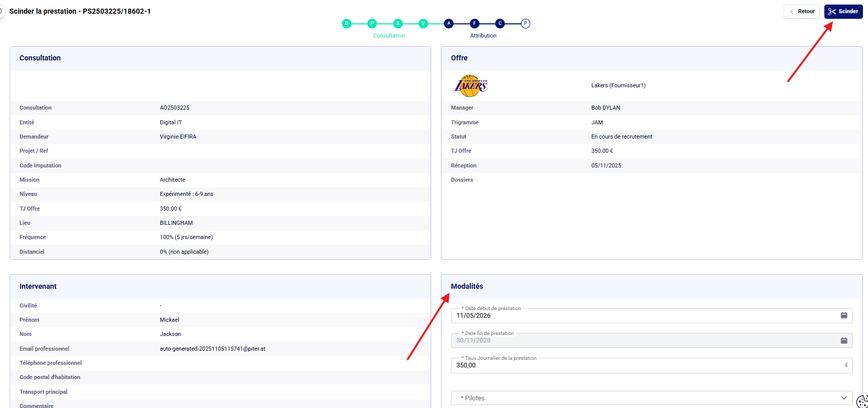This screenshot has height=408, width=868.
Task: Click the Code Imputation row label
Action: pyautogui.click(x=40, y=165)
